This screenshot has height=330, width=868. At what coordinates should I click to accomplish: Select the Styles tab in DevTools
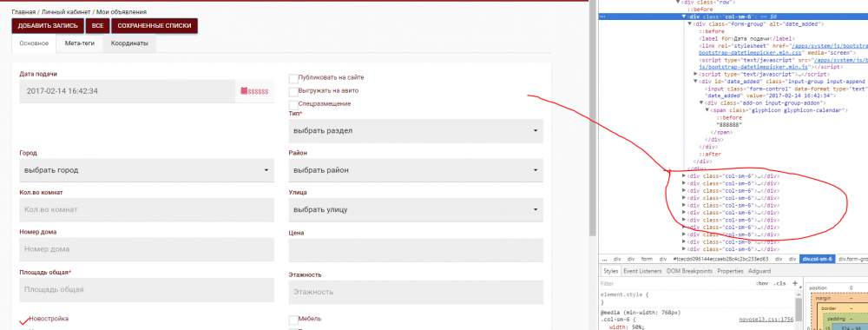610,271
